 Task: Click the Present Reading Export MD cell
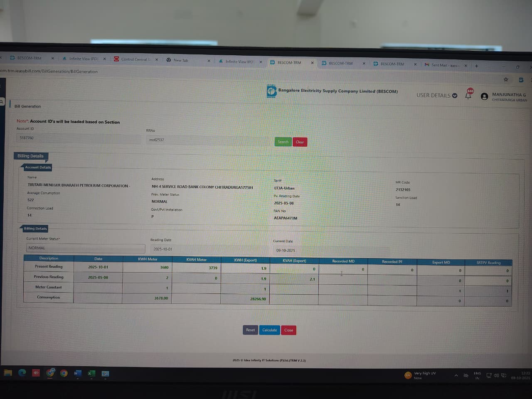click(441, 271)
